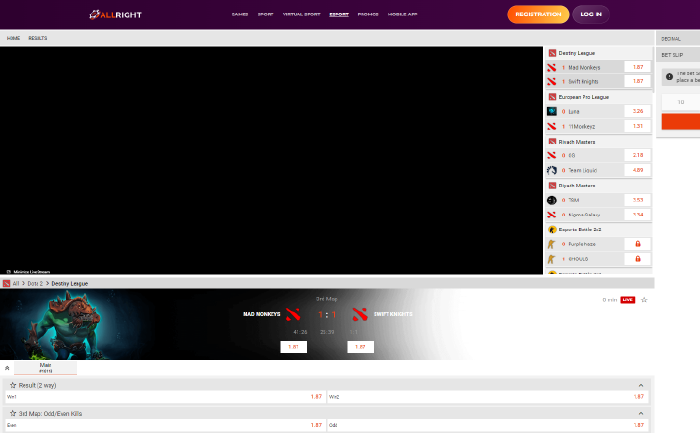Open the Destiny League breadcrumb link
The height and width of the screenshot is (433, 700).
pyautogui.click(x=70, y=283)
